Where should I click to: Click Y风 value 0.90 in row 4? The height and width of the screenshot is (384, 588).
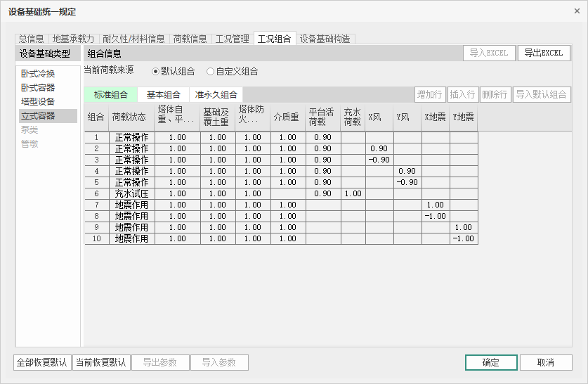(x=407, y=171)
